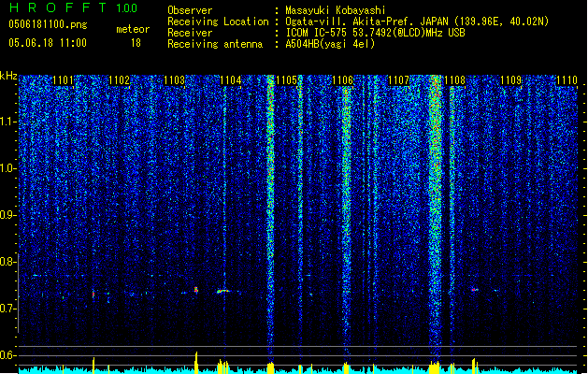This screenshot has width=588, height=374.
Task: Click the 1105 time marker
Action: [286, 80]
